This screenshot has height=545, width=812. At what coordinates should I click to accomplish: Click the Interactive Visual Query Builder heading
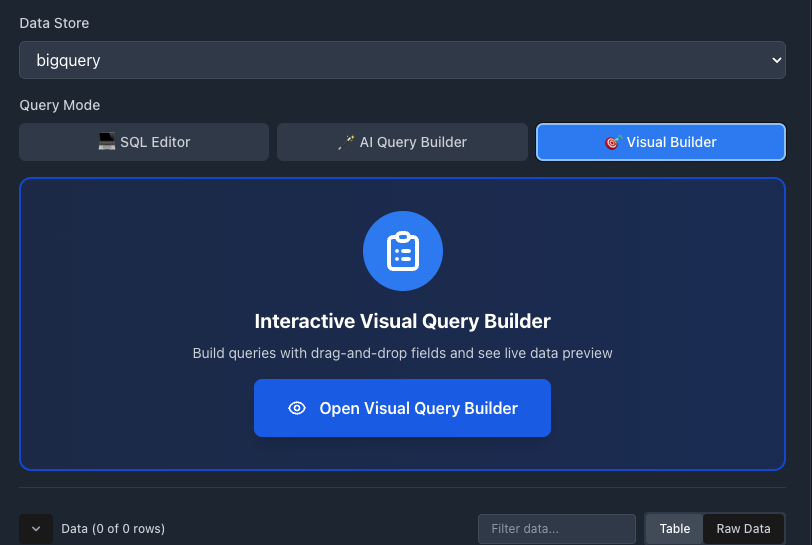pos(402,321)
